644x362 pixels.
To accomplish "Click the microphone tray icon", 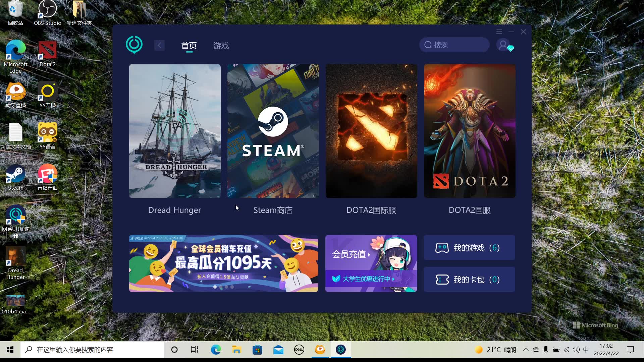I will point(546,350).
